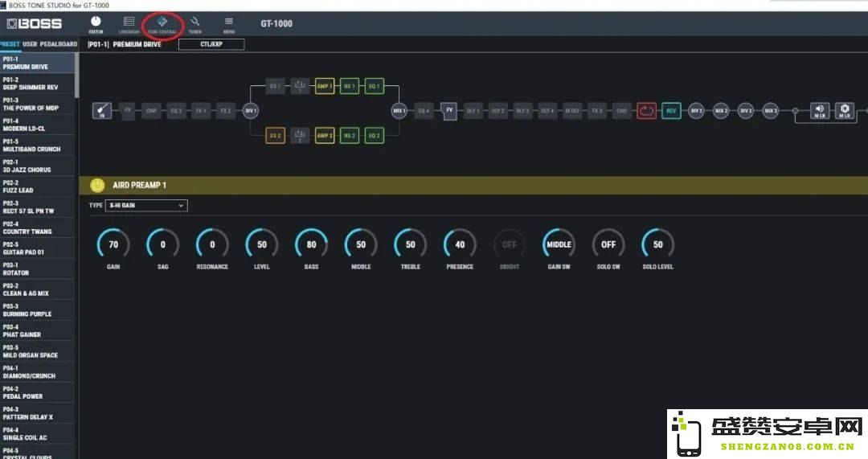Adjust the SAG knob
The height and width of the screenshot is (459, 868).
tap(162, 244)
